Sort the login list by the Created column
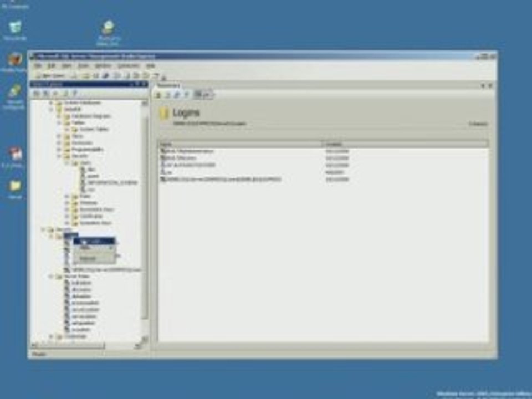This screenshot has height=399, width=532. click(406, 144)
